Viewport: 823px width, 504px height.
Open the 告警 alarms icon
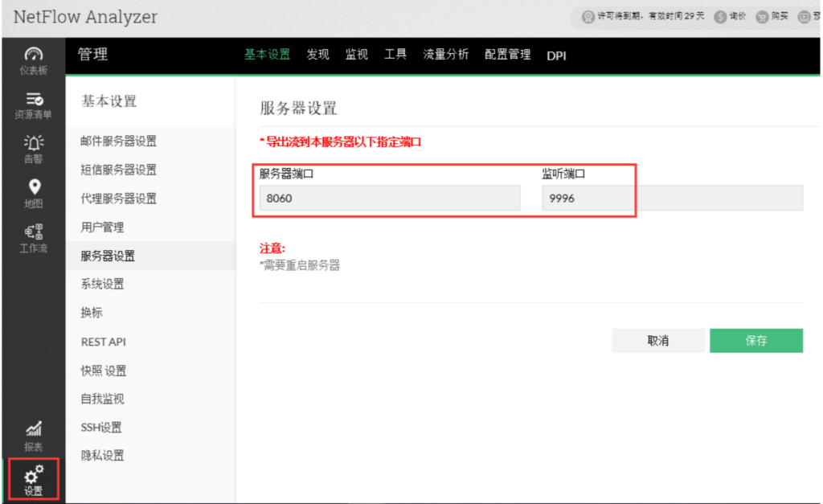click(x=34, y=150)
